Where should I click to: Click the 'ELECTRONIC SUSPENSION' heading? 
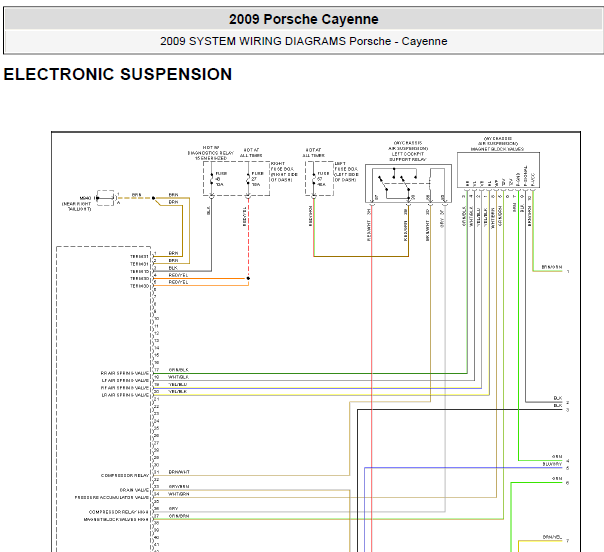pos(118,74)
